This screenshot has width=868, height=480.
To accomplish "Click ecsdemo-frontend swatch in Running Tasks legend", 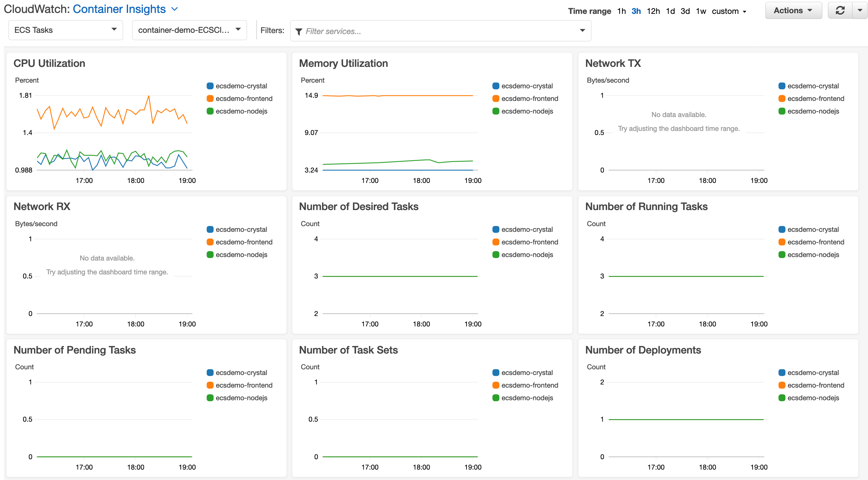I will 782,242.
